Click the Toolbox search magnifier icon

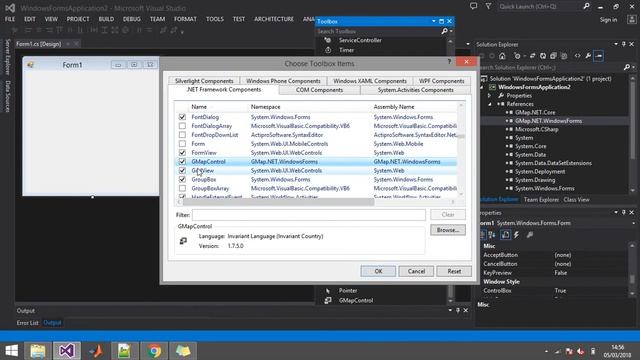444,31
